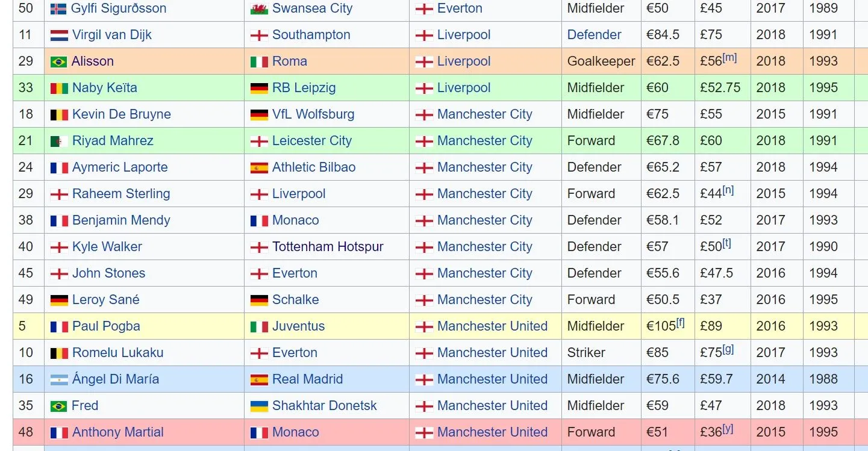
Task: Click the Netherlands flag next to Virgil van Dijk
Action: (59, 36)
